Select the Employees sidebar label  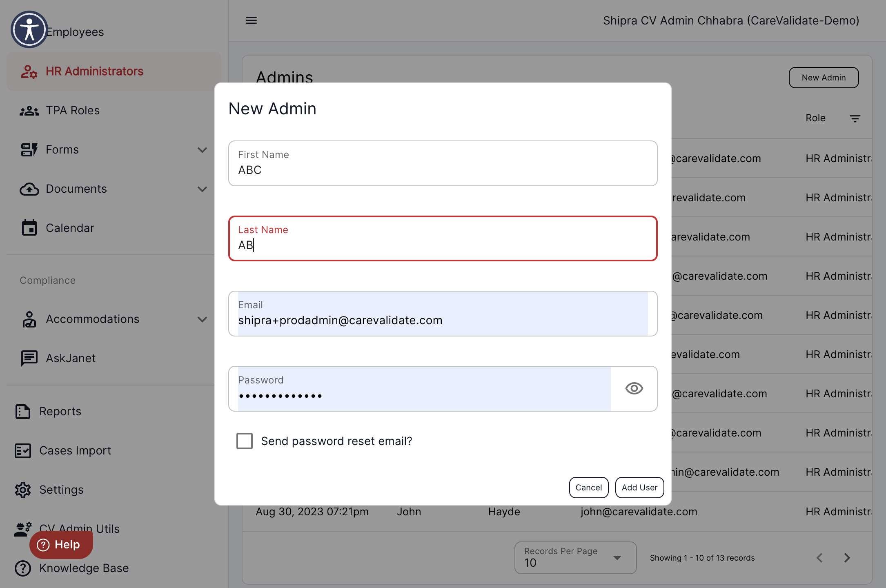click(x=75, y=32)
